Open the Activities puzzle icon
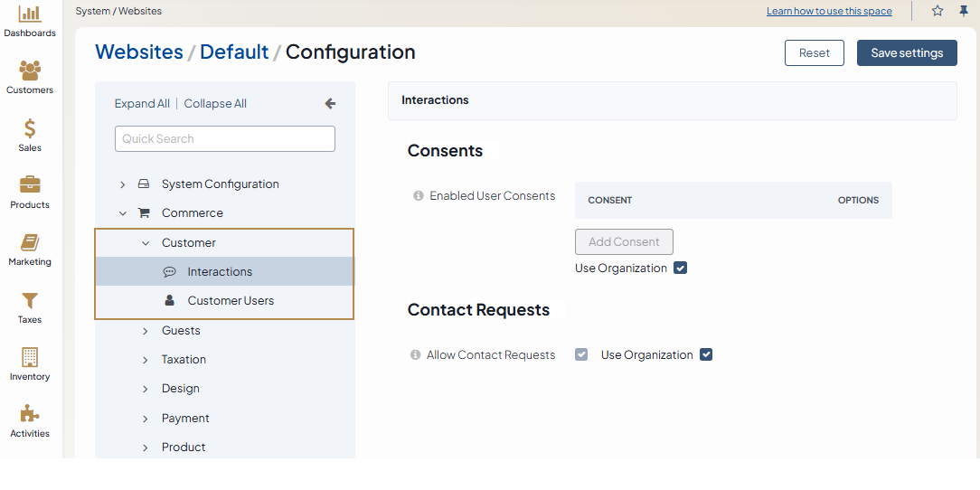Image resolution: width=980 pixels, height=490 pixels. coord(30,414)
